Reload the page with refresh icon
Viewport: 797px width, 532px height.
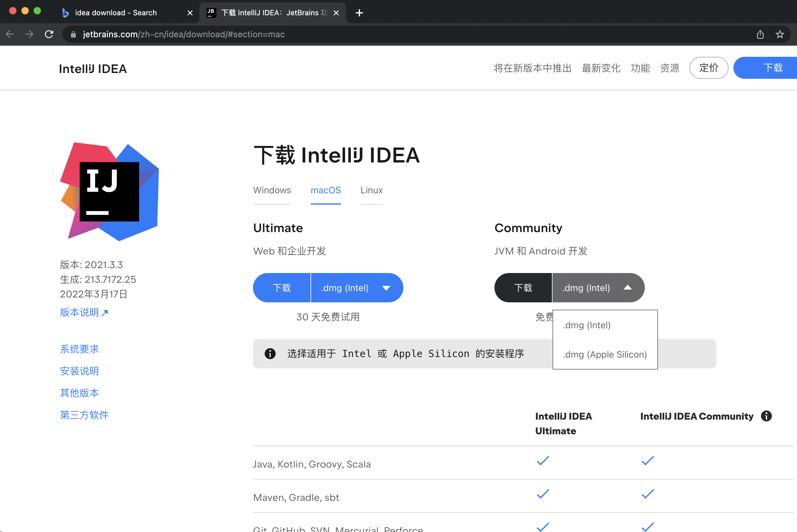pos(49,34)
